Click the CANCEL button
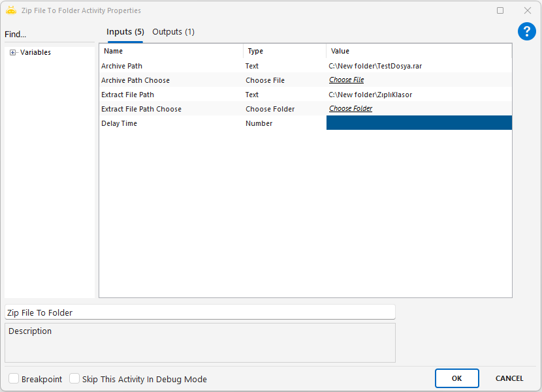542x392 pixels. click(509, 378)
